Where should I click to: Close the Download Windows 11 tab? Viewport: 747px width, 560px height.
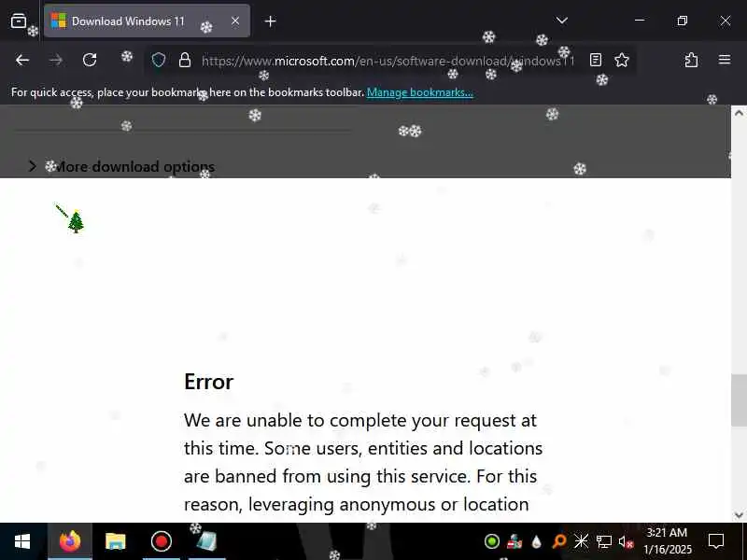click(235, 21)
